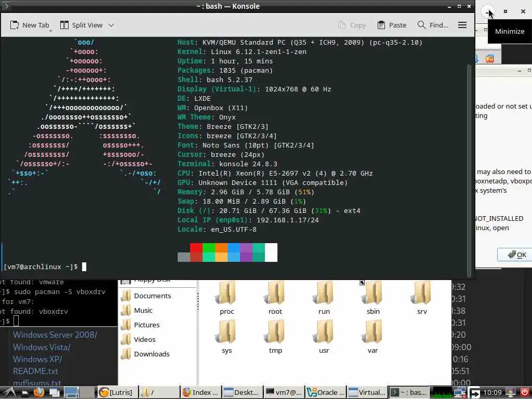This screenshot has width=532, height=399.
Task: Click the iconify windows panel icon
Action: pos(54,393)
